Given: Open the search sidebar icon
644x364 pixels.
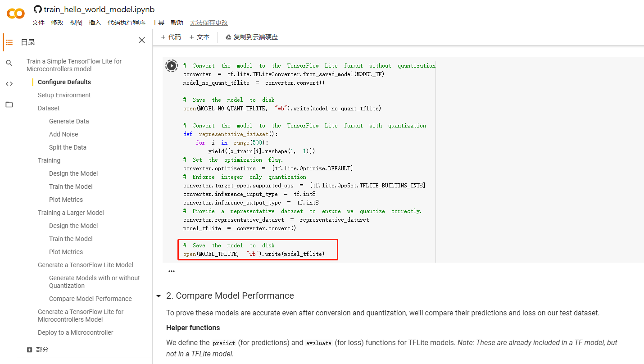Looking at the screenshot, I should tap(9, 63).
